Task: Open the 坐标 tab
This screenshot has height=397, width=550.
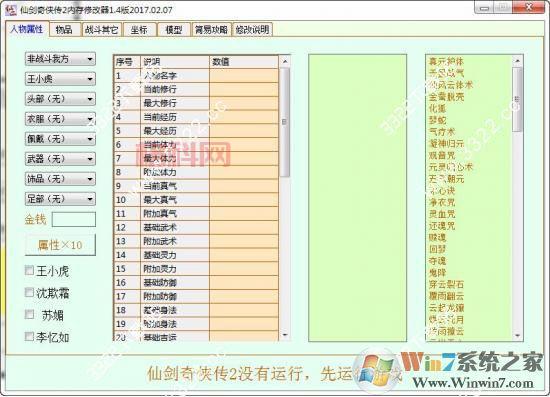Action: (139, 30)
